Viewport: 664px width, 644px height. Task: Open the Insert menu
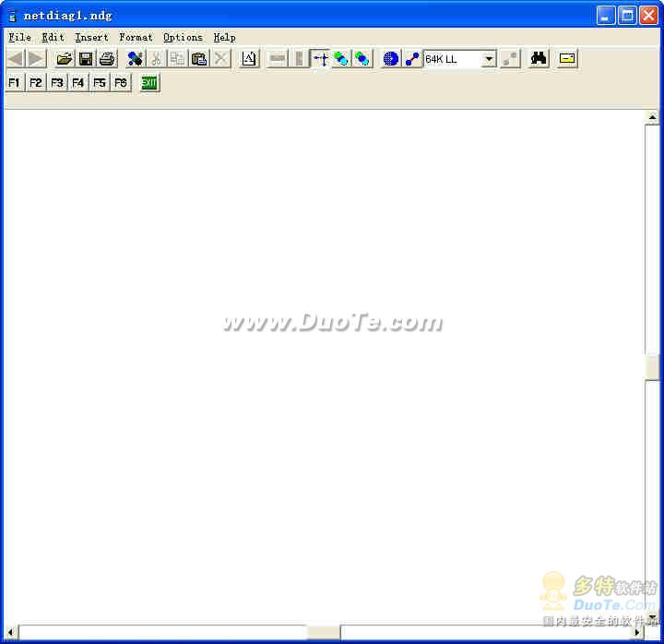tap(91, 38)
